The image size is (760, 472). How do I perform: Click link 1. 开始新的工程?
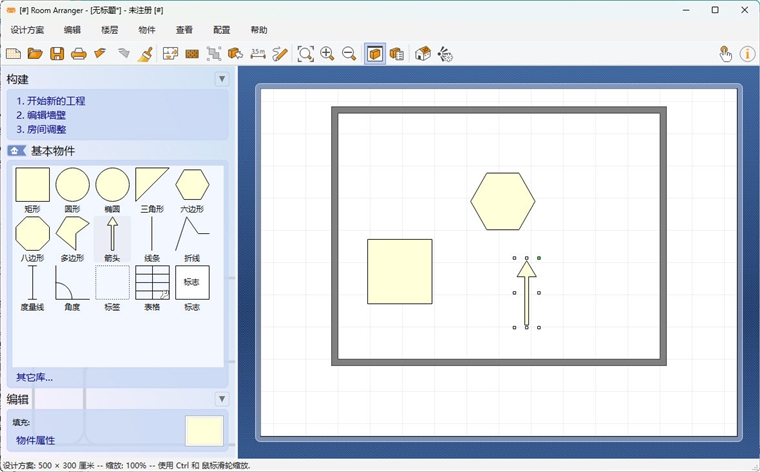tap(50, 101)
